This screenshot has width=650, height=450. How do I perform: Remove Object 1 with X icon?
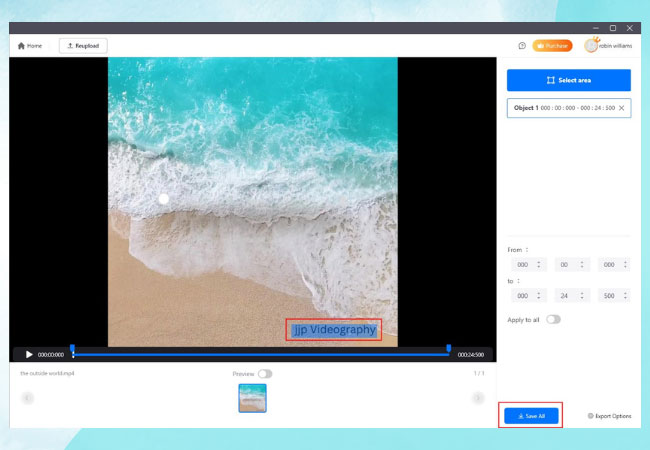622,108
